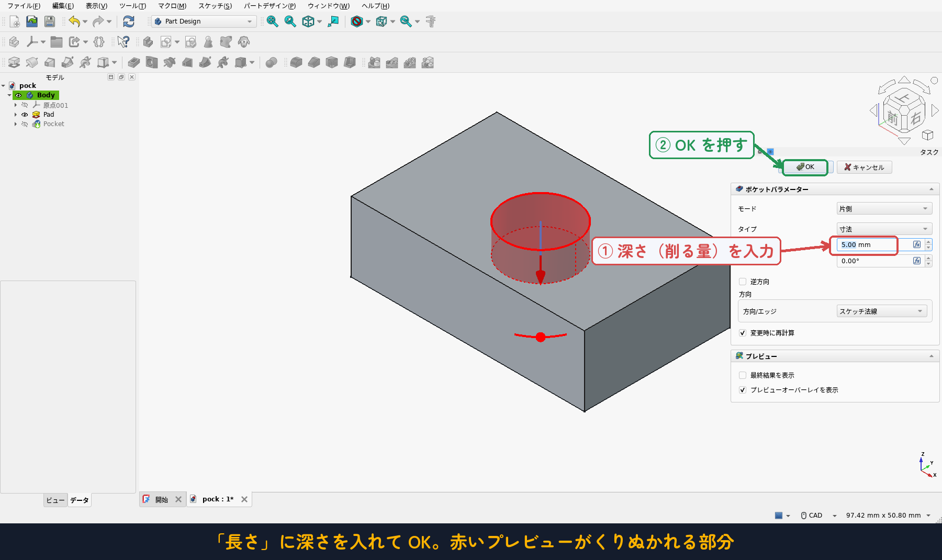Click the Pad tool icon
942x560 pixels.
[14, 63]
